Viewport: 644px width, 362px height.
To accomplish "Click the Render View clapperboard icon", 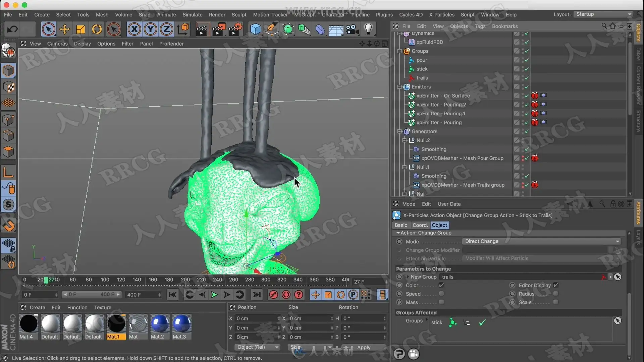I will 202,29.
